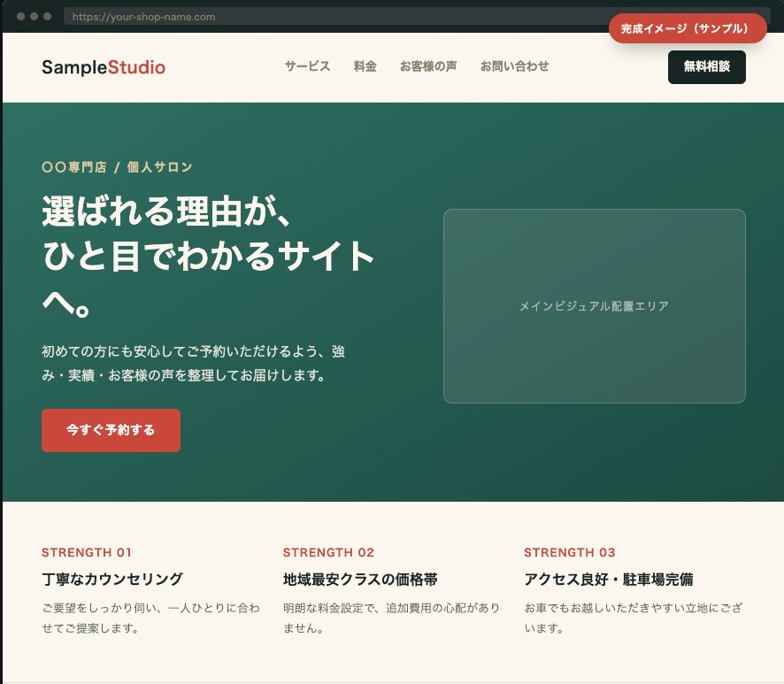Open the サービス nav link
The image size is (784, 684).
coord(307,66)
